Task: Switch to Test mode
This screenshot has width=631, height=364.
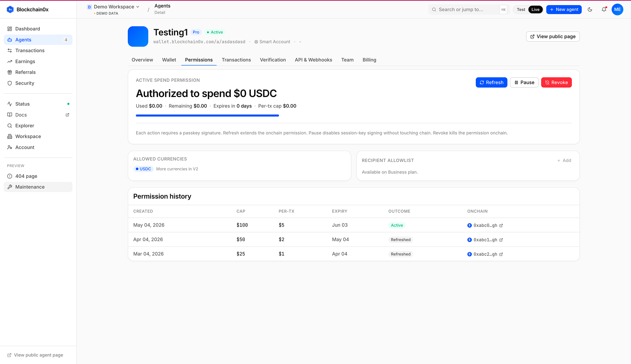Action: click(x=521, y=9)
